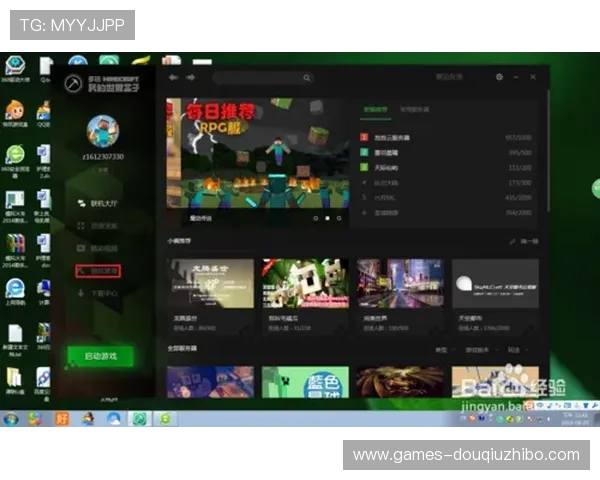This screenshot has height=480, width=600.
Task: Click the green number 3 rank badge
Action: 364,167
